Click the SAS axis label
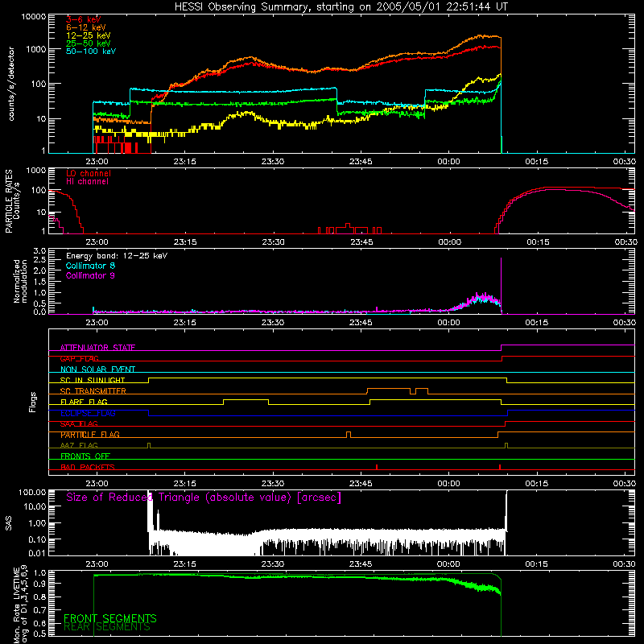644x644 pixels. pos(9,523)
